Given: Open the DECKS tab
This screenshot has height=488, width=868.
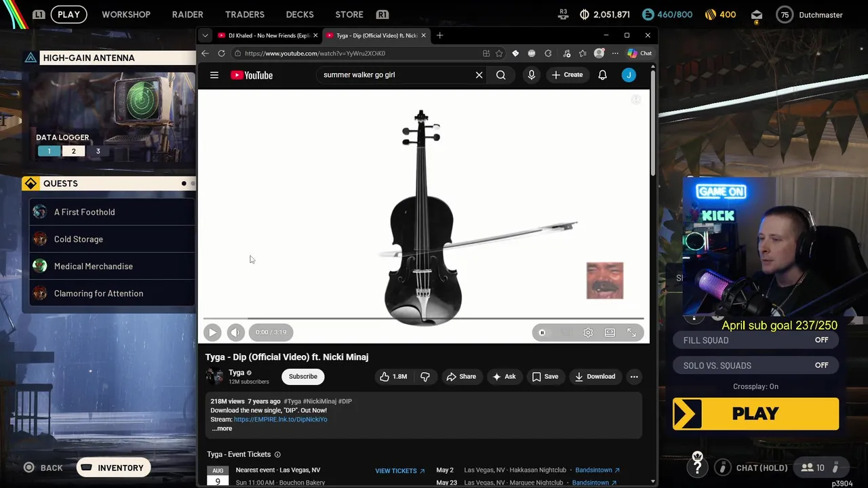Looking at the screenshot, I should pyautogui.click(x=300, y=14).
